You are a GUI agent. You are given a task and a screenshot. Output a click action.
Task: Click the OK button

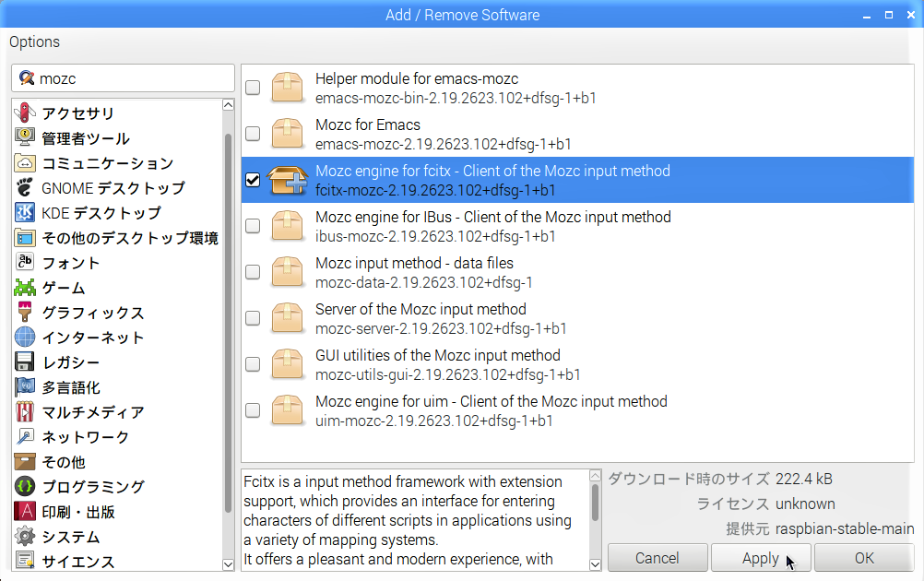[x=864, y=558]
